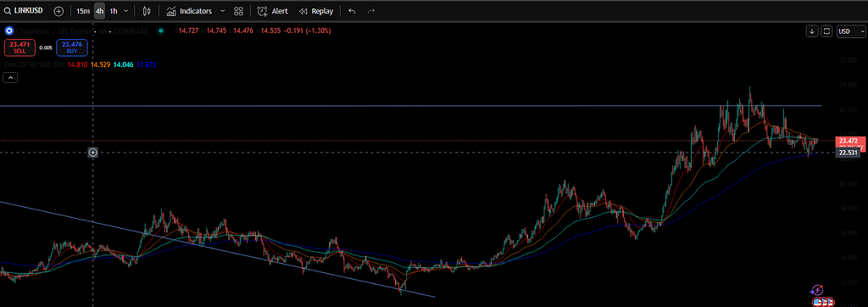Select the 15m timeframe
The width and height of the screenshot is (868, 307).
[x=83, y=11]
